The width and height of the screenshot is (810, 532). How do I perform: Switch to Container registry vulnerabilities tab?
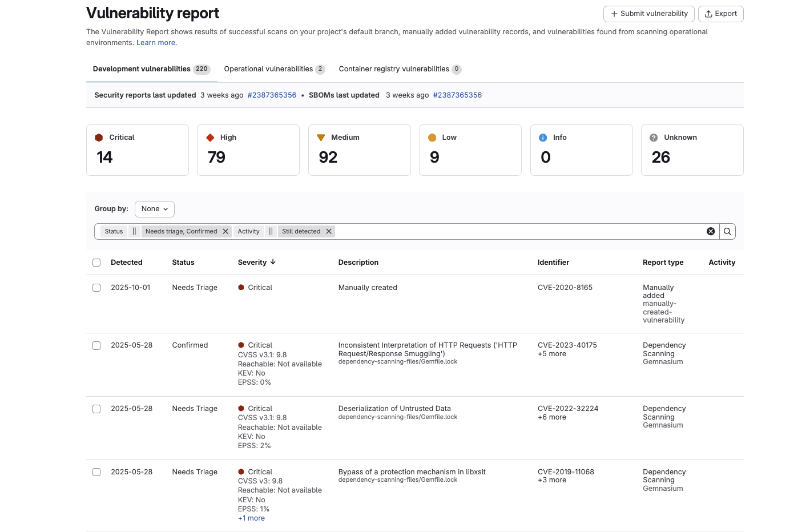tap(399, 69)
